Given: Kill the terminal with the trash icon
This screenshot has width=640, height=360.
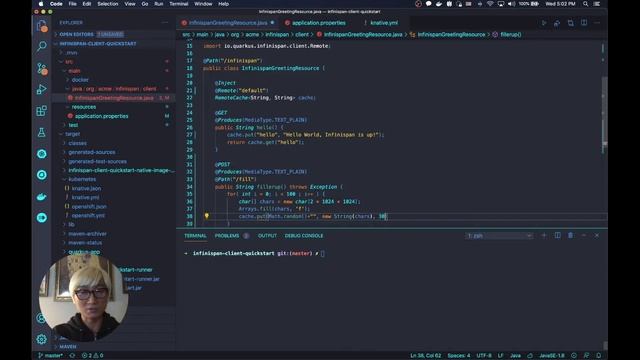Looking at the screenshot, I should pos(570,236).
